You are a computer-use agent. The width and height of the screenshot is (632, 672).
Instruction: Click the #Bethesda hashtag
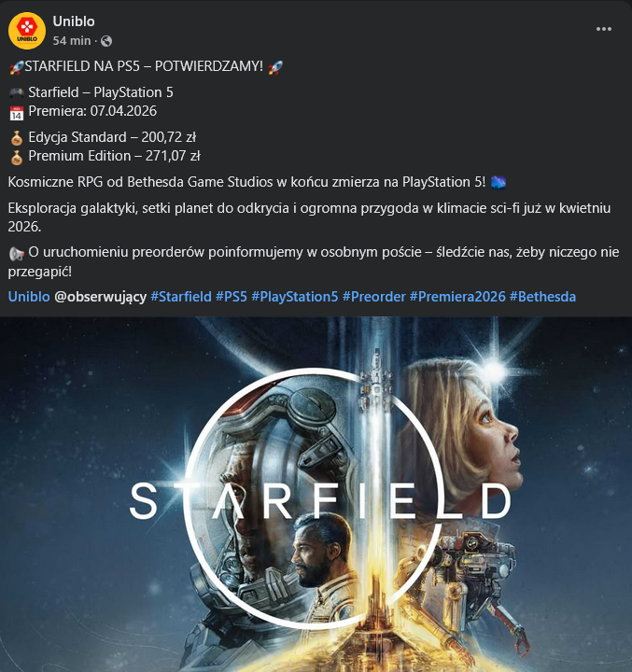click(542, 297)
